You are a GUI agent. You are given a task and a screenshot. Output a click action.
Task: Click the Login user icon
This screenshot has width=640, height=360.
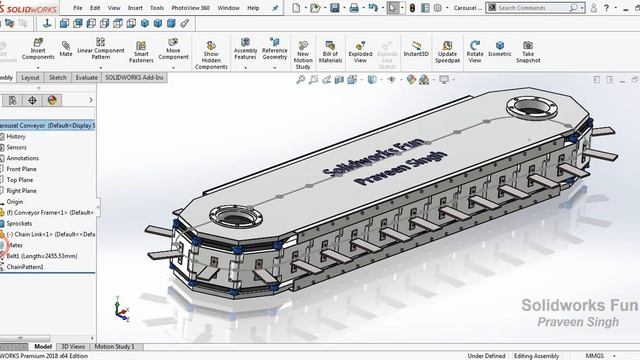coord(593,8)
